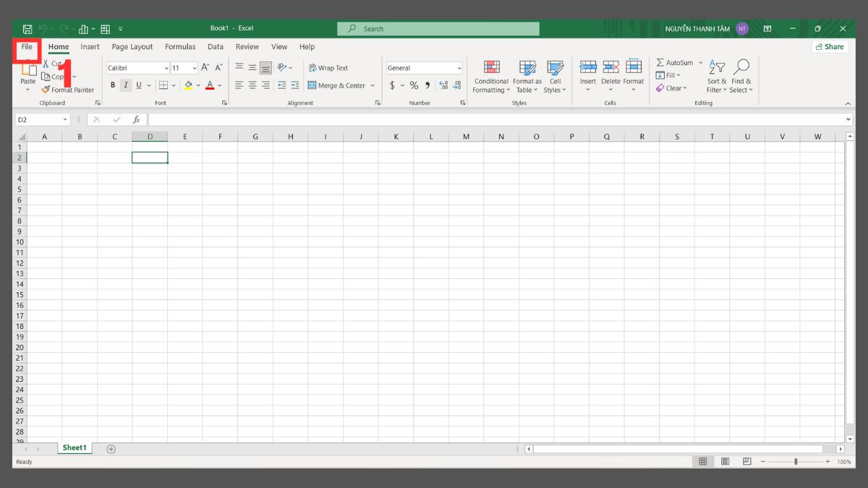This screenshot has width=868, height=488.
Task: Switch to the Formulas ribbon tab
Action: (x=180, y=46)
